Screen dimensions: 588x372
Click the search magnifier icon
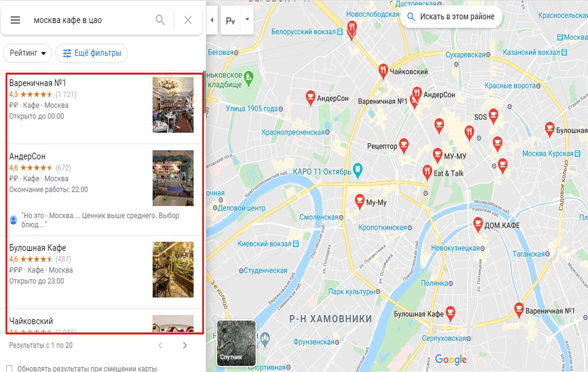click(x=160, y=20)
